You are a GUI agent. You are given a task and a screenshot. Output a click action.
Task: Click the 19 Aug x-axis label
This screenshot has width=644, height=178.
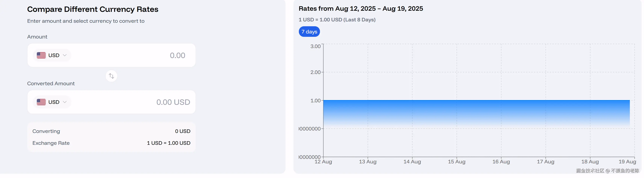(627, 162)
